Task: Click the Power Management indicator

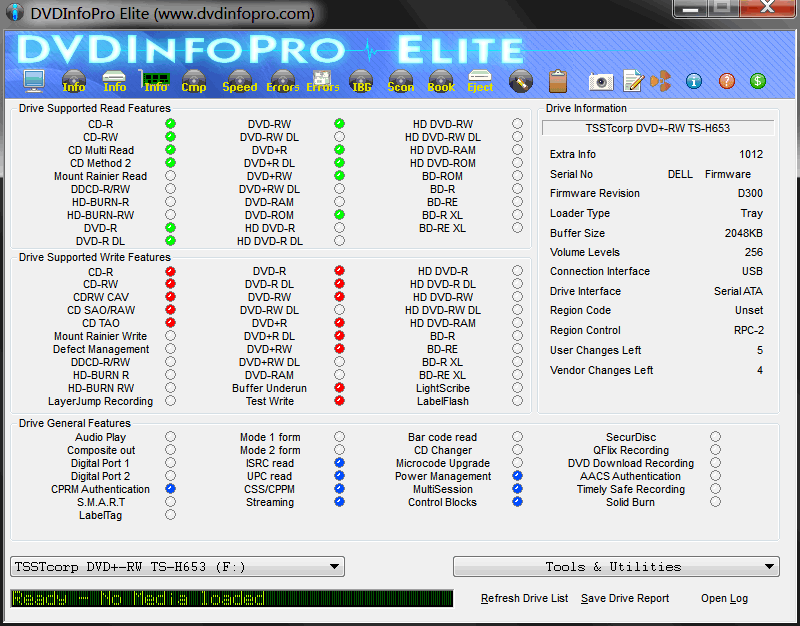Action: tap(517, 475)
